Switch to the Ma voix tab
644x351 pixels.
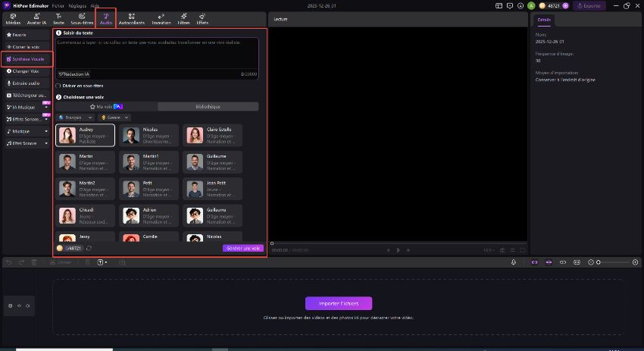[x=106, y=106]
